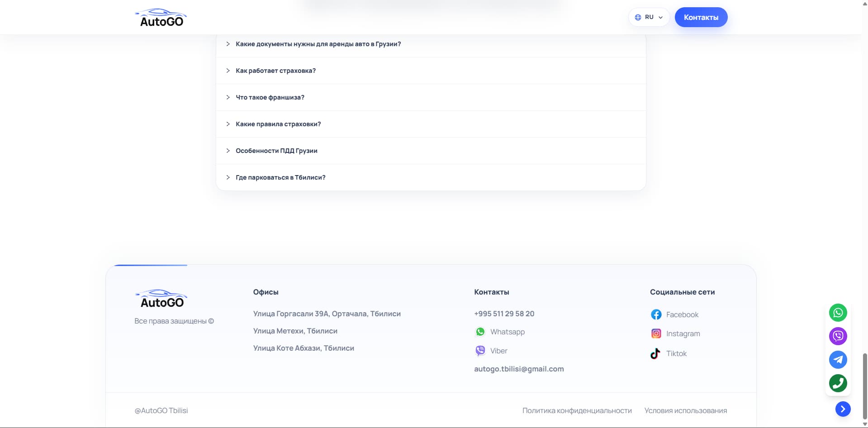Click the address Улица Метехи, Тбилиси

pyautogui.click(x=295, y=331)
